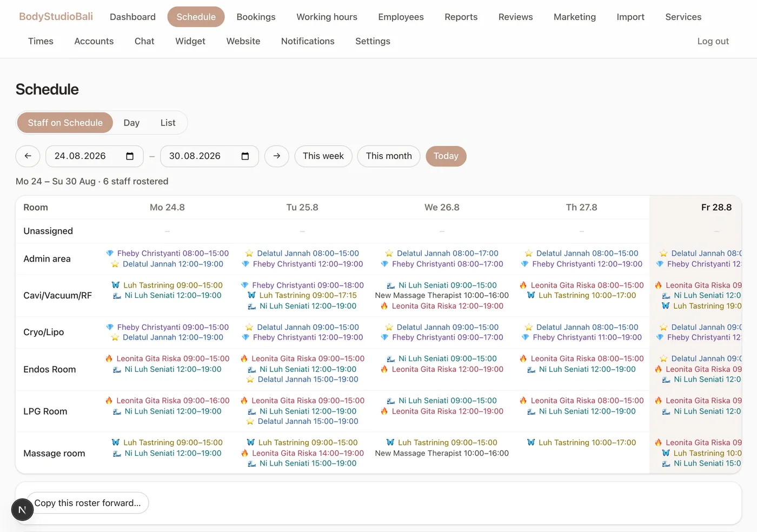Click the start date field 24.08.2026
This screenshot has width=757, height=532.
pyautogui.click(x=95, y=156)
